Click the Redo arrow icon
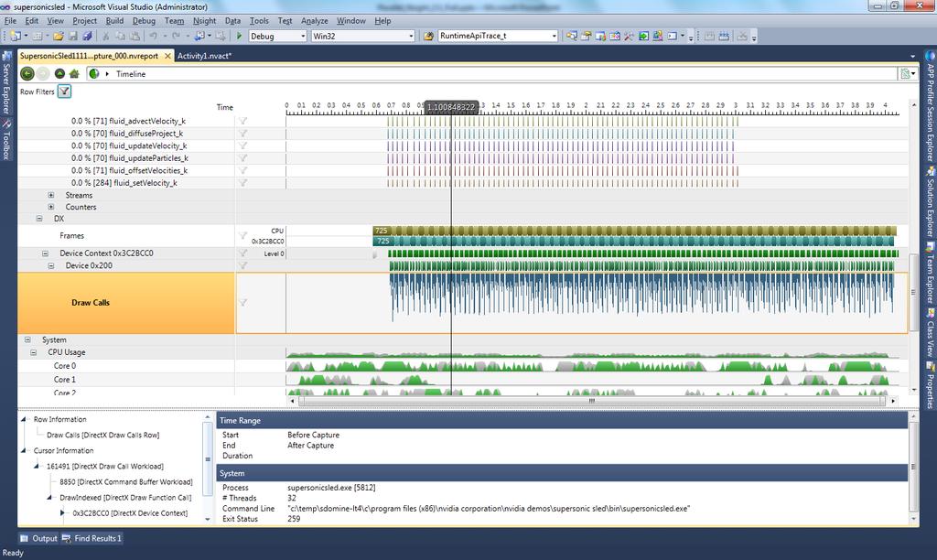 pos(177,36)
